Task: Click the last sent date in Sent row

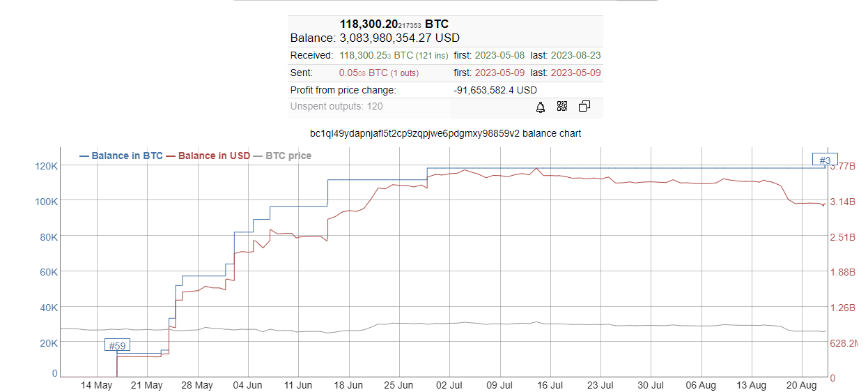Action: point(575,73)
